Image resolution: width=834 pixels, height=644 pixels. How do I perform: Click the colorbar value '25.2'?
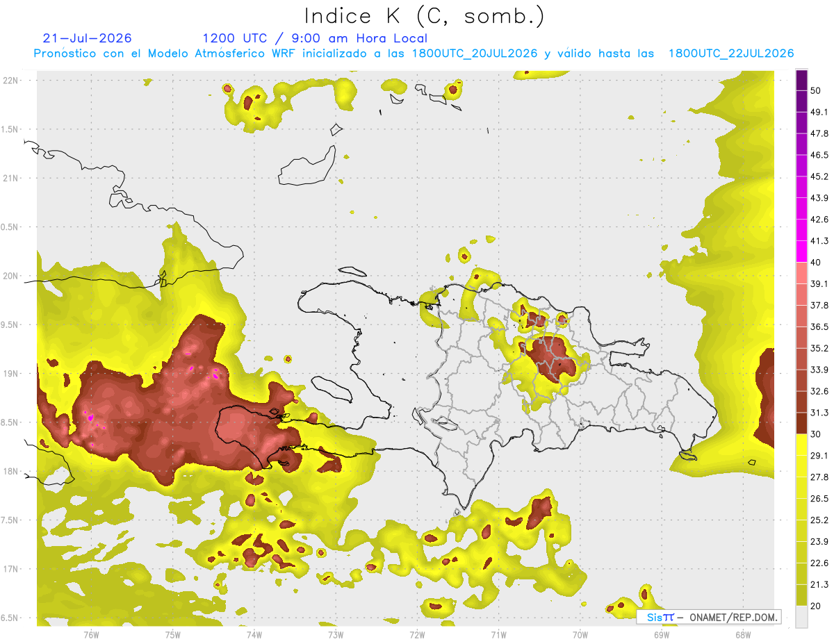pyautogui.click(x=819, y=520)
